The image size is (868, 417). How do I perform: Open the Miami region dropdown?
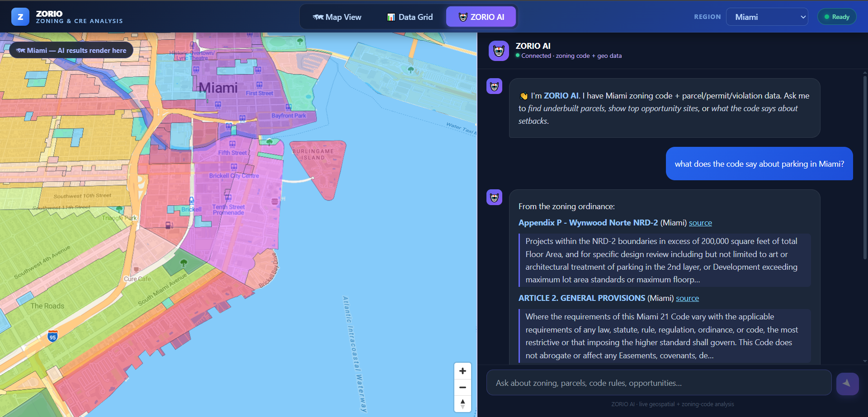coord(767,17)
